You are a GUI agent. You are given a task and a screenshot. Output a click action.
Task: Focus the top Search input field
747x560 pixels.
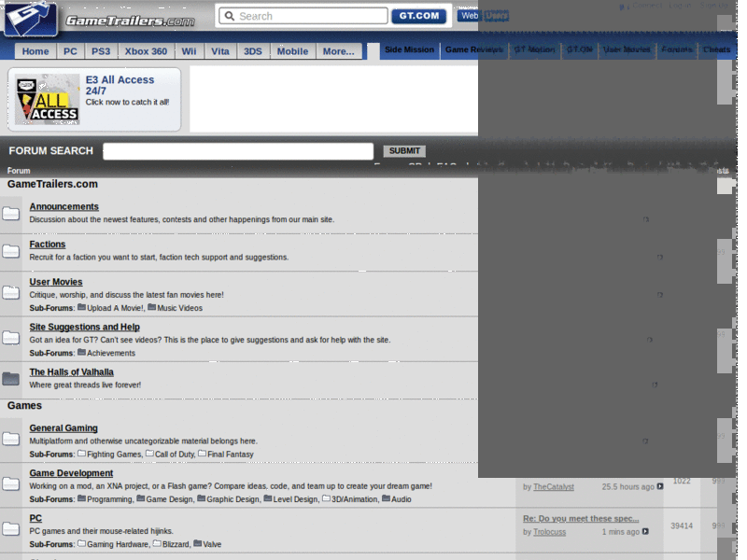click(x=303, y=16)
